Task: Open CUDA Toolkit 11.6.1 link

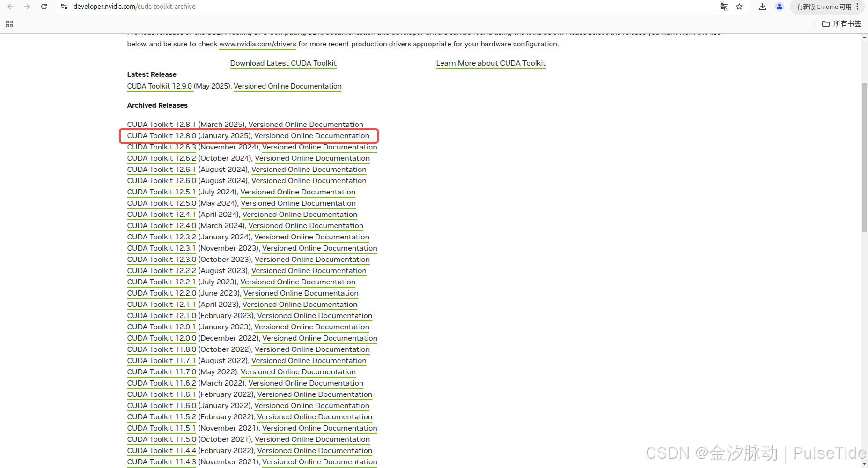Action: point(162,394)
